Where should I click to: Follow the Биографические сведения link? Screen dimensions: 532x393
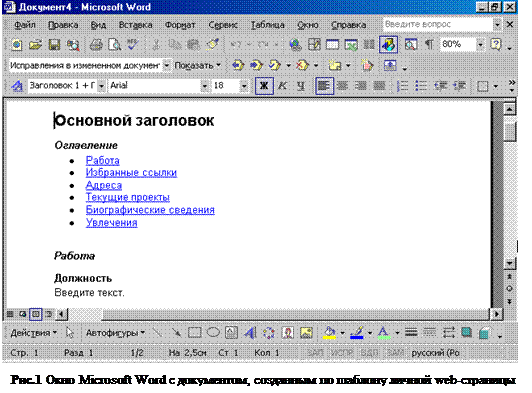coord(150,210)
